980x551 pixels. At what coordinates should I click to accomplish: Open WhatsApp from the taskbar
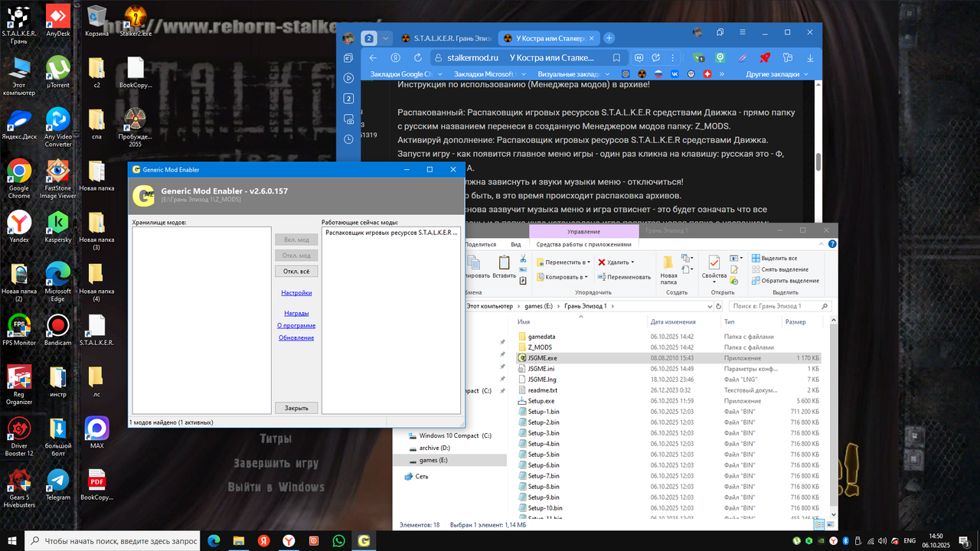tap(338, 540)
